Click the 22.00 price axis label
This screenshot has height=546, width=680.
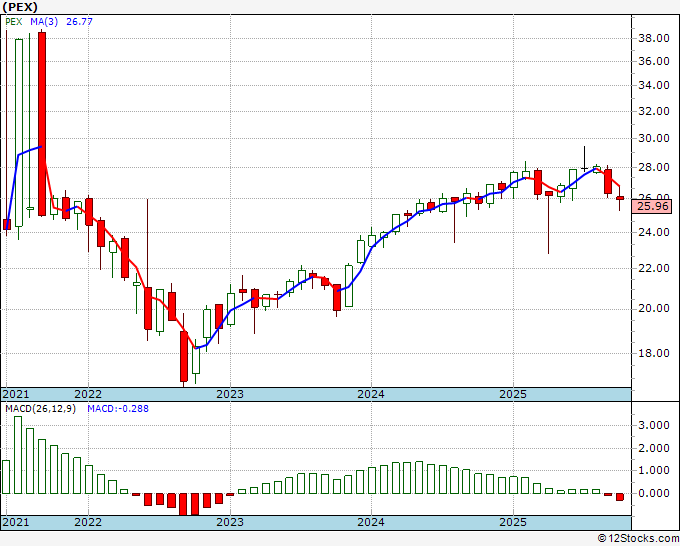tap(654, 268)
